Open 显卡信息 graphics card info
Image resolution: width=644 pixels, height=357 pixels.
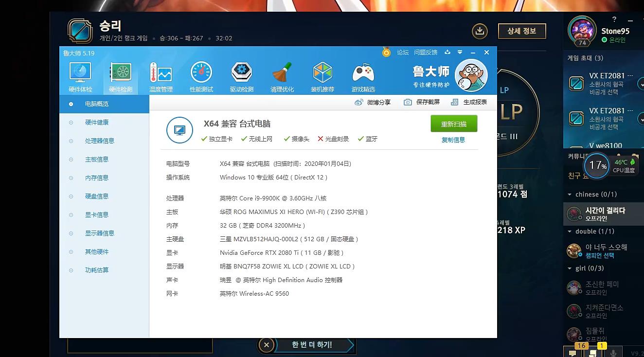click(104, 215)
